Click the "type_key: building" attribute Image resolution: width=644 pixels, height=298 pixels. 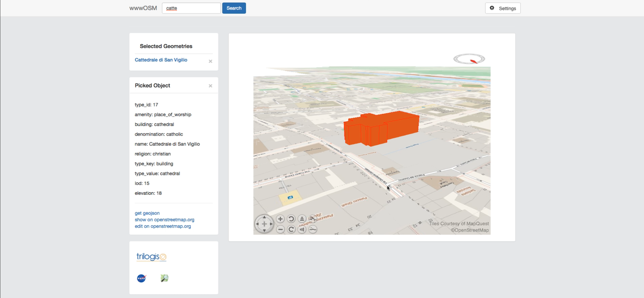[154, 164]
